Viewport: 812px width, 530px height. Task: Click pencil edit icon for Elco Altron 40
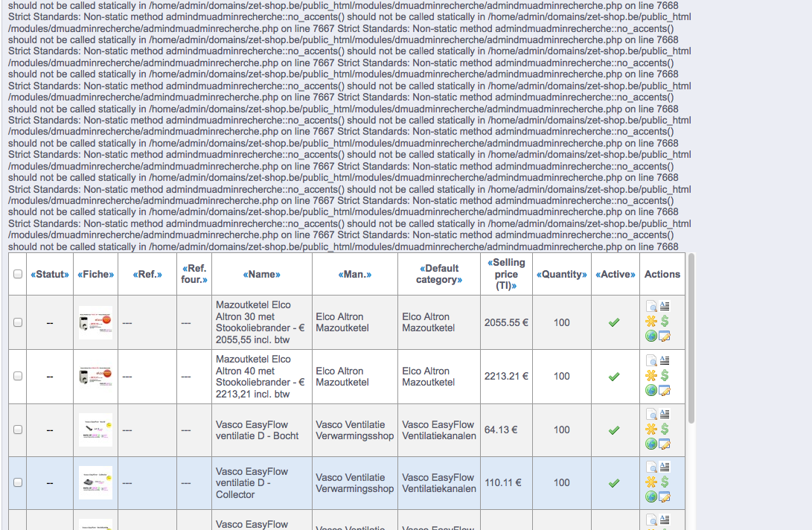click(x=665, y=389)
